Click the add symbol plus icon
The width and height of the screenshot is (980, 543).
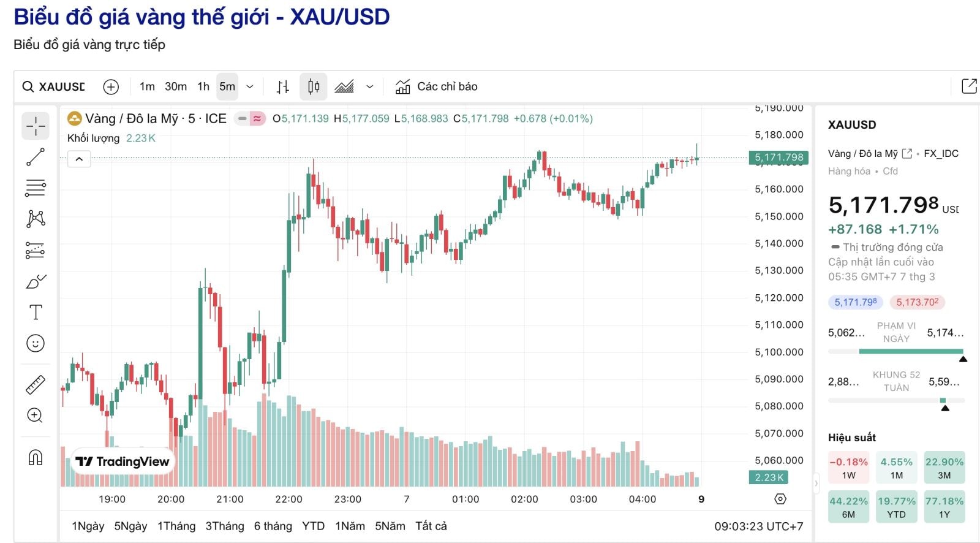111,87
